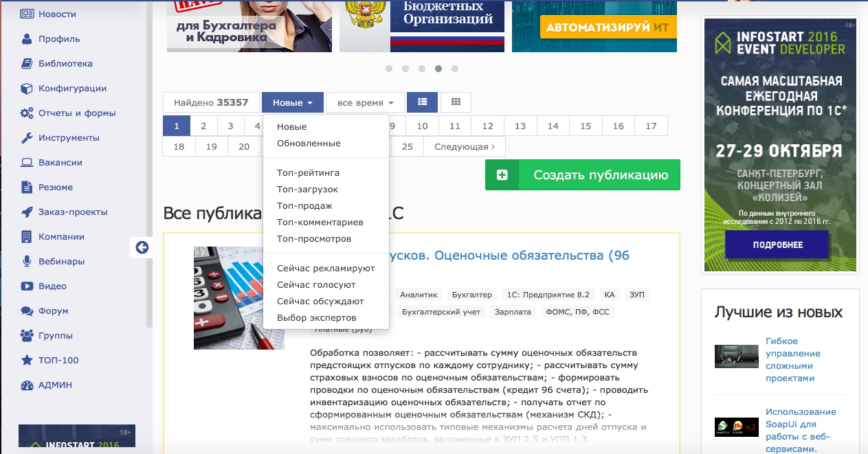Open the Вебинары microphone icon

[x=27, y=261]
